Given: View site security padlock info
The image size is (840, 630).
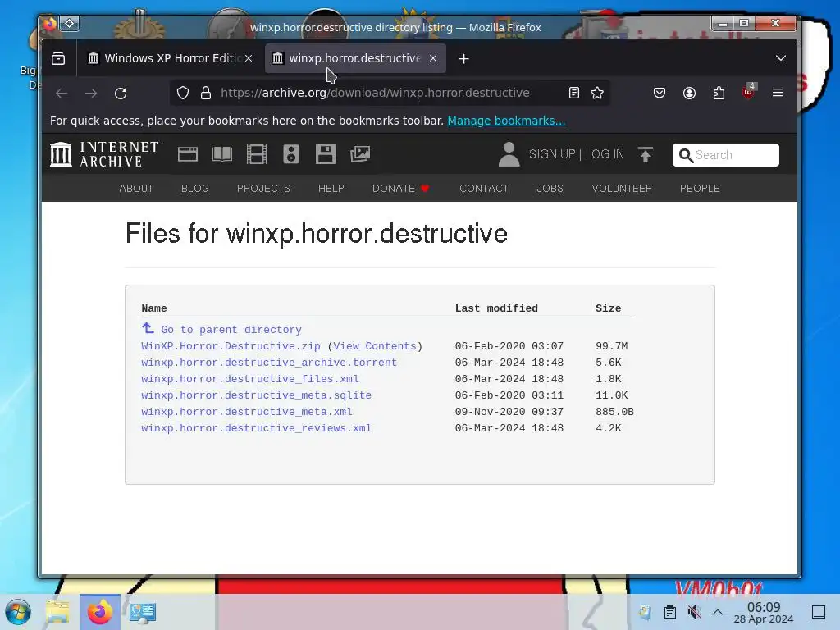Looking at the screenshot, I should click(206, 94).
